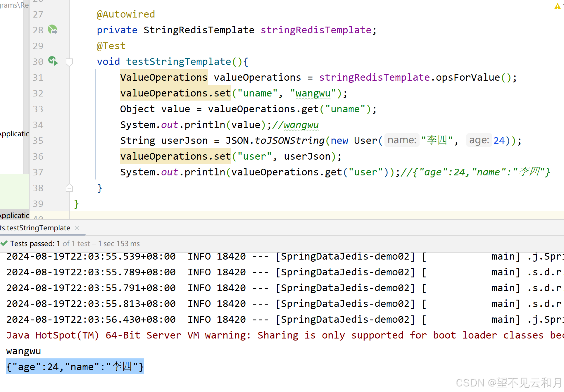Toggle a breakpoint at line number 33
Screen dimensions: 564x392
tap(38, 109)
